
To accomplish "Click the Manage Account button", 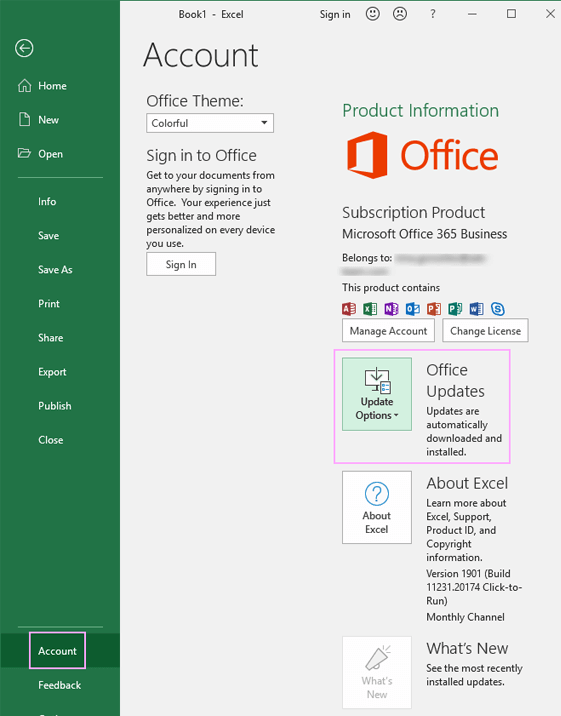I will pyautogui.click(x=388, y=331).
